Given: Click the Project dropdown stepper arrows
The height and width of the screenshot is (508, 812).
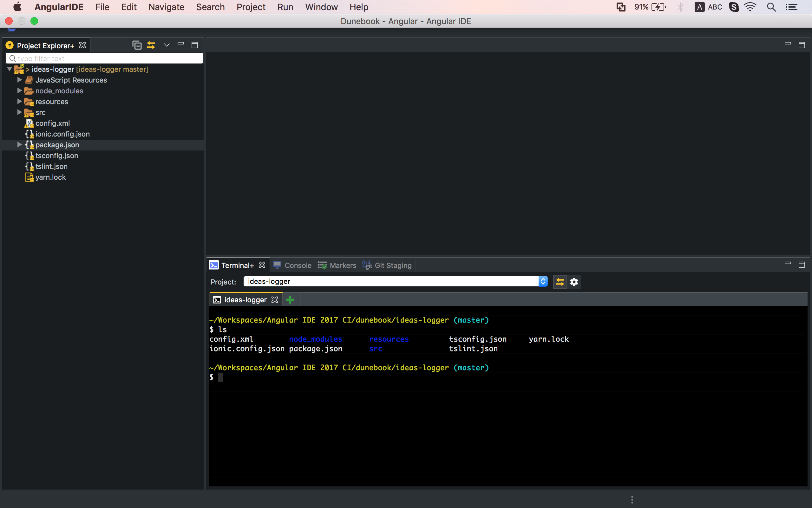Looking at the screenshot, I should click(x=543, y=282).
